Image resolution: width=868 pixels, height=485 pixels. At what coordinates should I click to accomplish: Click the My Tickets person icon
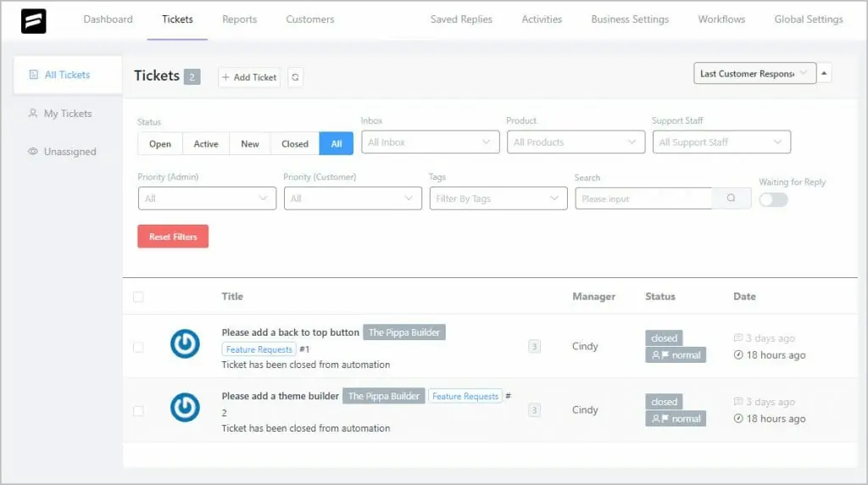point(33,113)
